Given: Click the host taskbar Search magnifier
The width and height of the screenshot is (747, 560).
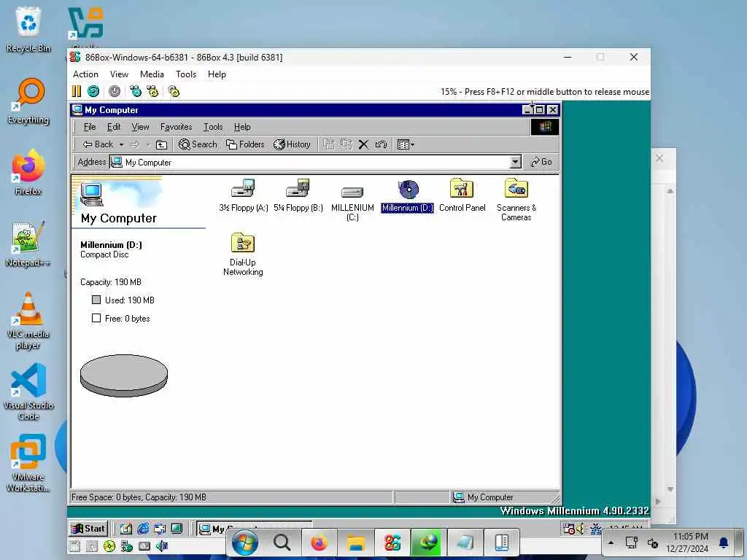Looking at the screenshot, I should pyautogui.click(x=282, y=542).
